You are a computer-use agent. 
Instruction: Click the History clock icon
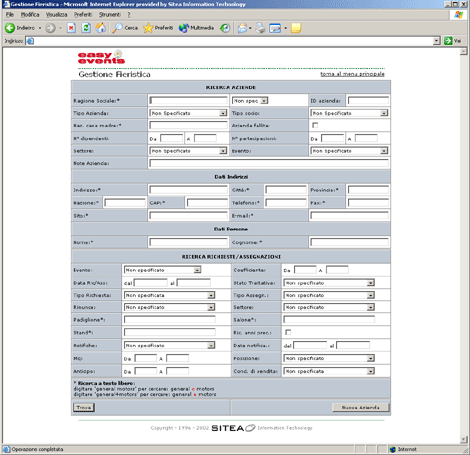tap(225, 28)
